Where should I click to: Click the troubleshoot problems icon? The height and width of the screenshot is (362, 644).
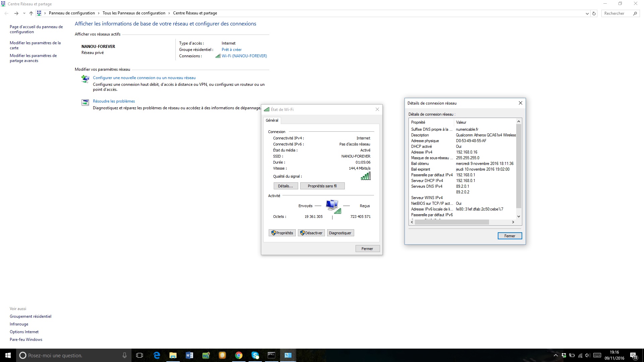85,103
